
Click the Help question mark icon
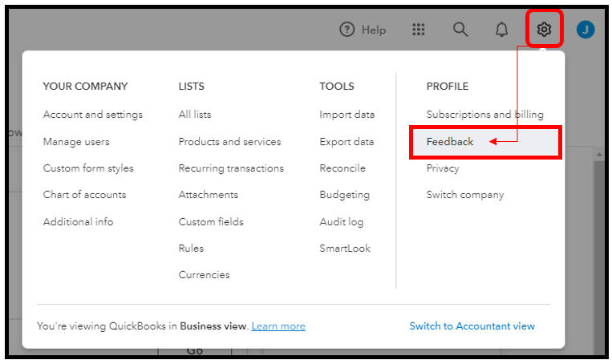click(x=347, y=30)
